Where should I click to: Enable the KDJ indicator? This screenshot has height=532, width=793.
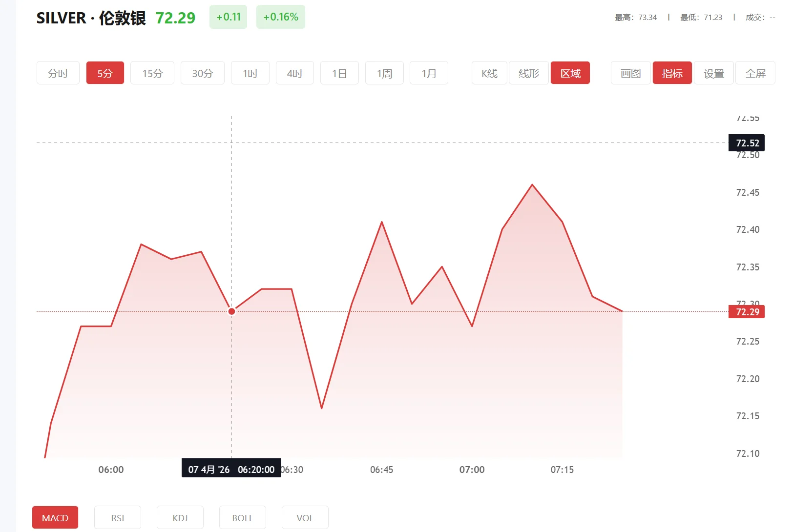click(180, 517)
